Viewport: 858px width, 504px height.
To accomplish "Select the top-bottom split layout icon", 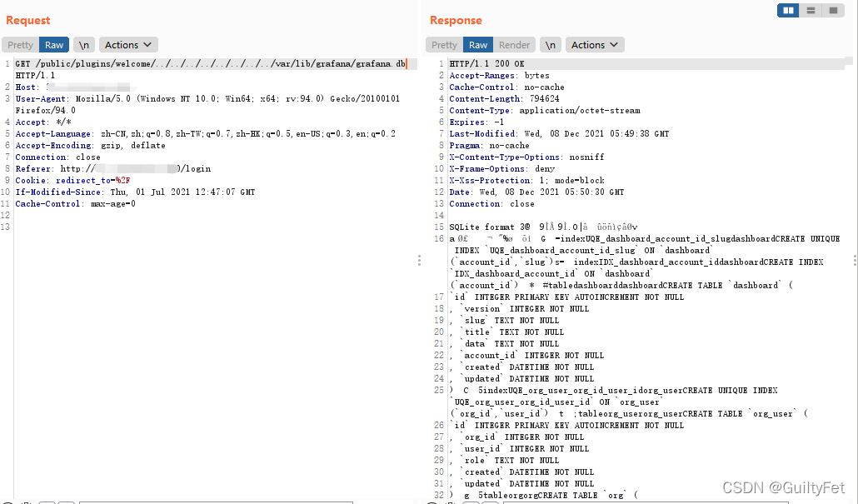I will pos(811,10).
